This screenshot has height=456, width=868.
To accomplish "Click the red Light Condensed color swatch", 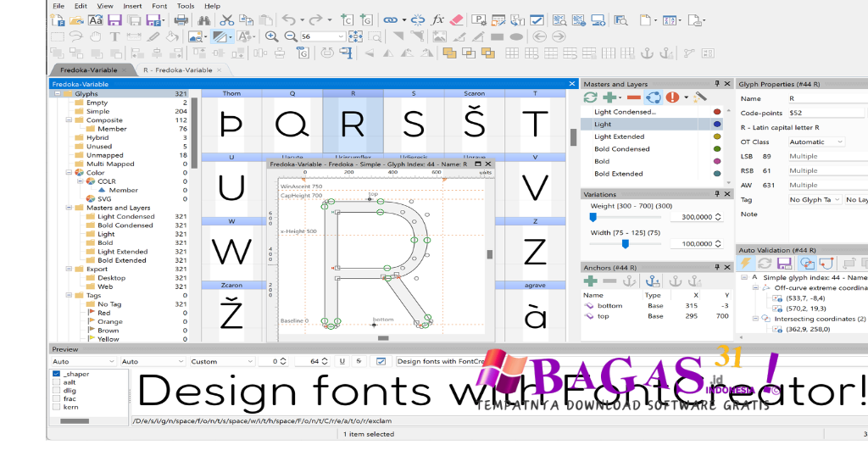I will [717, 112].
